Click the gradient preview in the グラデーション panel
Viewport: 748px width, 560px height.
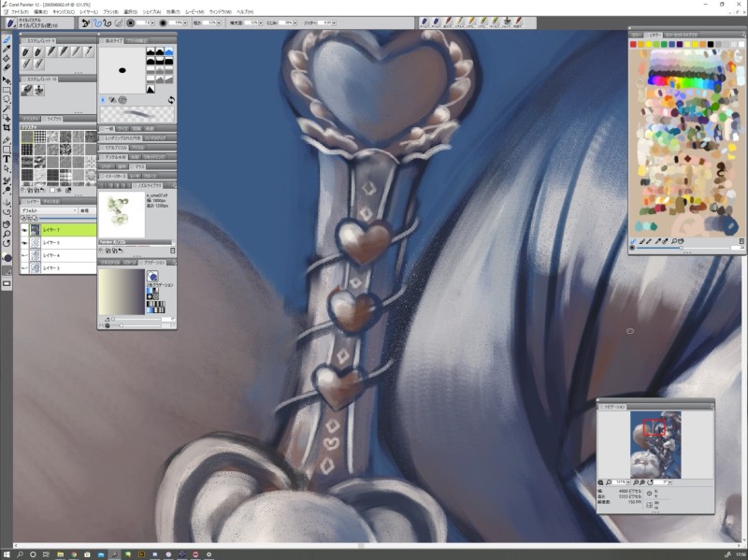click(122, 292)
